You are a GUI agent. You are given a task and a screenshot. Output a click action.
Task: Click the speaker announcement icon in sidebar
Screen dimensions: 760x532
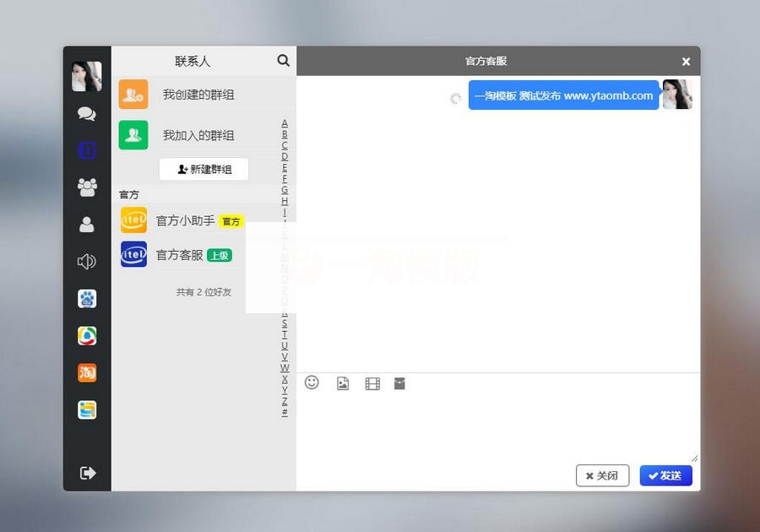(86, 261)
